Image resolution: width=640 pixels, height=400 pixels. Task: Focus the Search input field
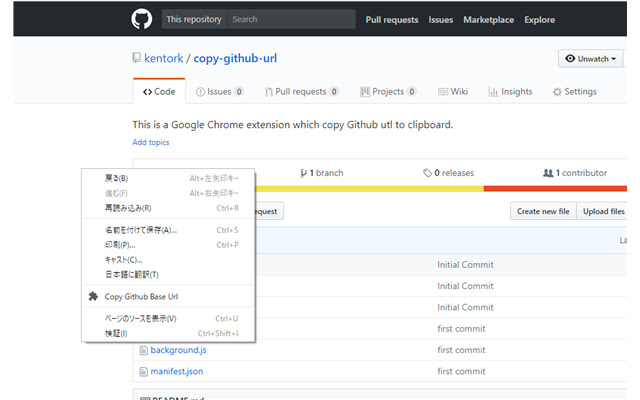pyautogui.click(x=291, y=19)
